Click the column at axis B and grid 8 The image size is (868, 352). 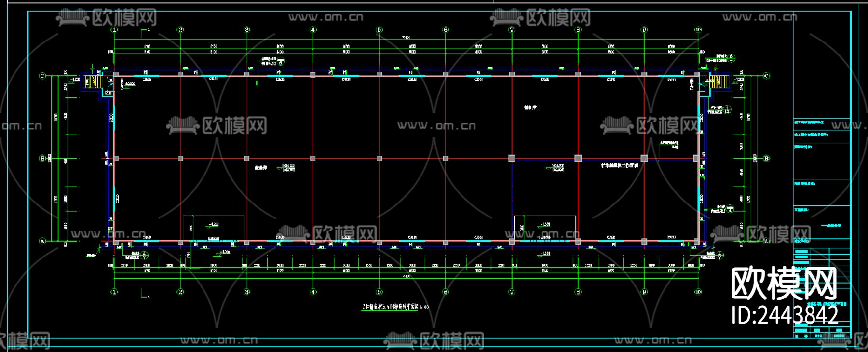pos(578,158)
